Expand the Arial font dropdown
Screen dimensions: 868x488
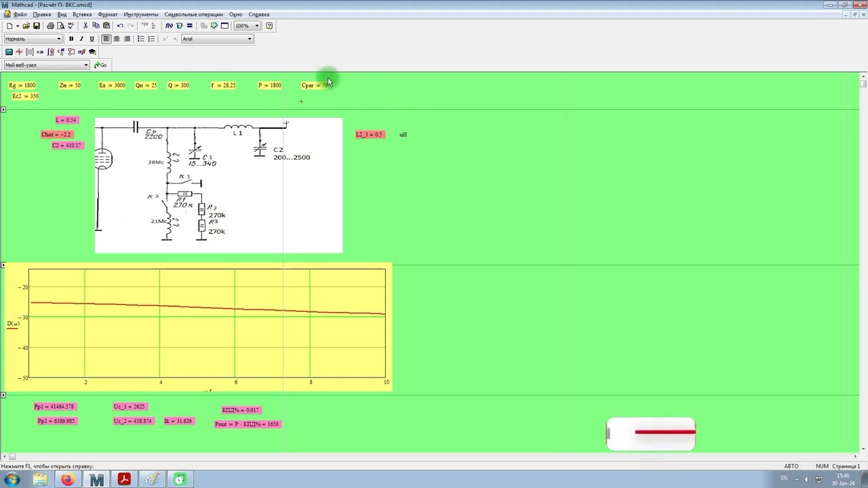point(250,39)
